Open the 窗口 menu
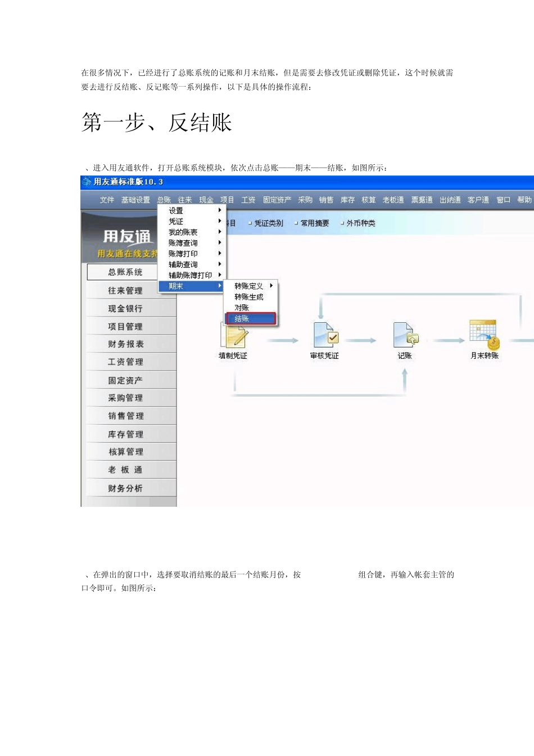 [503, 200]
